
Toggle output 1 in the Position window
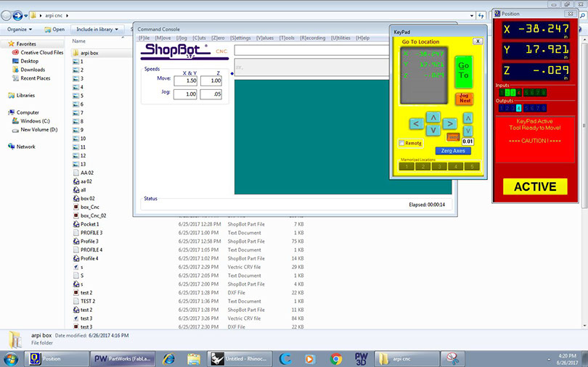502,108
